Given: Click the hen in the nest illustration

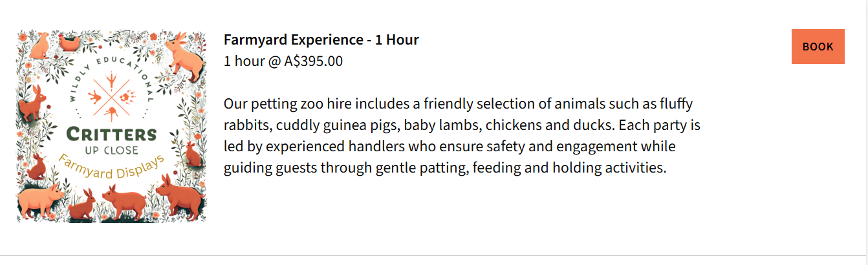Looking at the screenshot, I should click(69, 43).
